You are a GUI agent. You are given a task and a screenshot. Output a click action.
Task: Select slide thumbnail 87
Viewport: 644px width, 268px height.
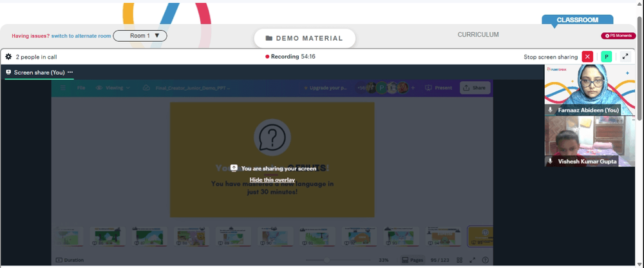coord(149,237)
